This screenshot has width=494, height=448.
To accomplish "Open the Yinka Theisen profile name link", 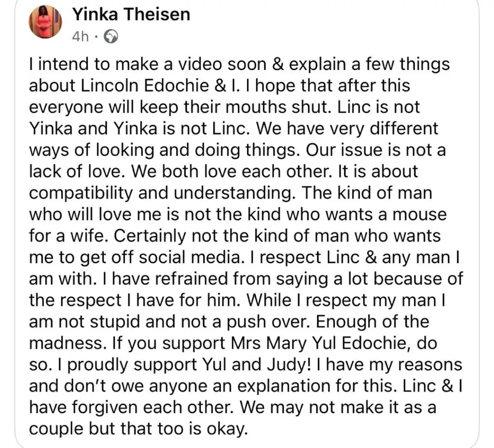I will 131,14.
